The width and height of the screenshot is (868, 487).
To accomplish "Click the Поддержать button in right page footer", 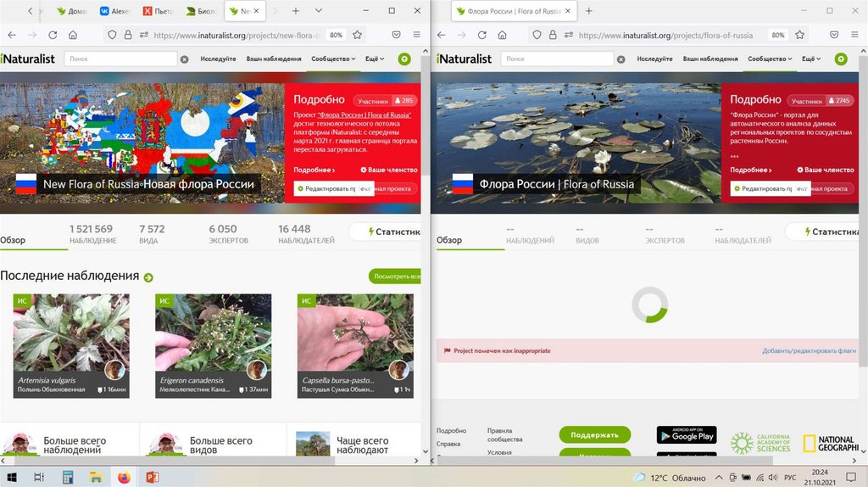I will [x=594, y=435].
